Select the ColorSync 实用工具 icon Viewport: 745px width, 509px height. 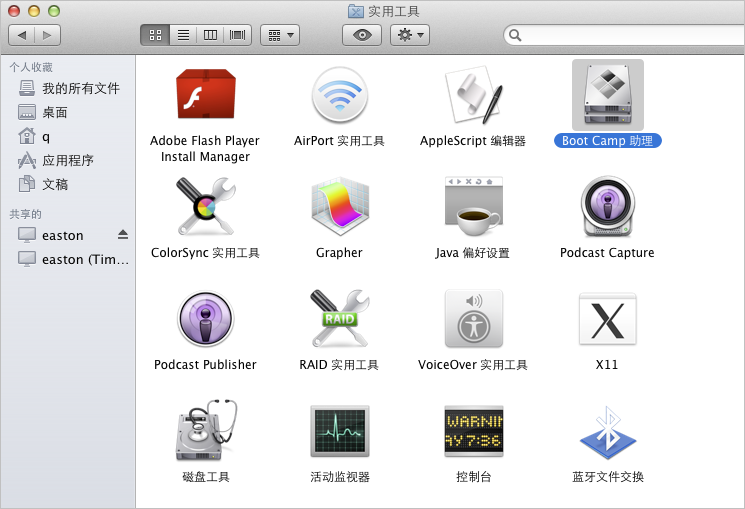point(206,206)
